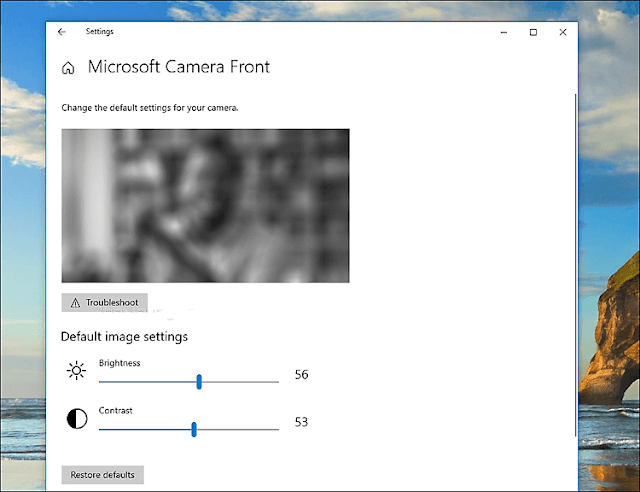The height and width of the screenshot is (492, 640).
Task: Minimize the Settings window
Action: point(504,32)
